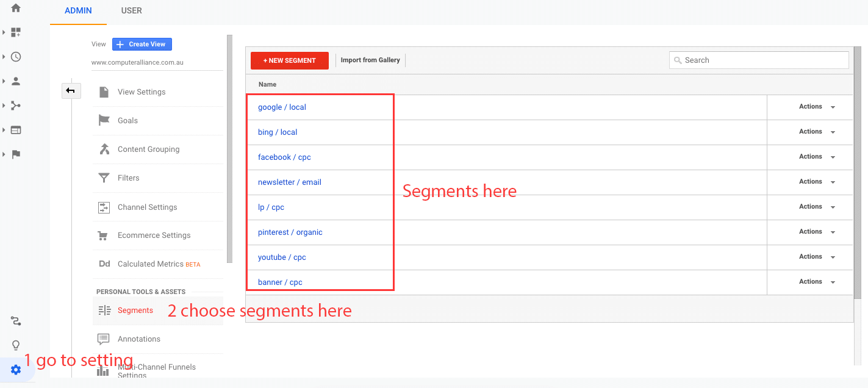Click the Create View button
The width and height of the screenshot is (868, 388).
[x=142, y=44]
